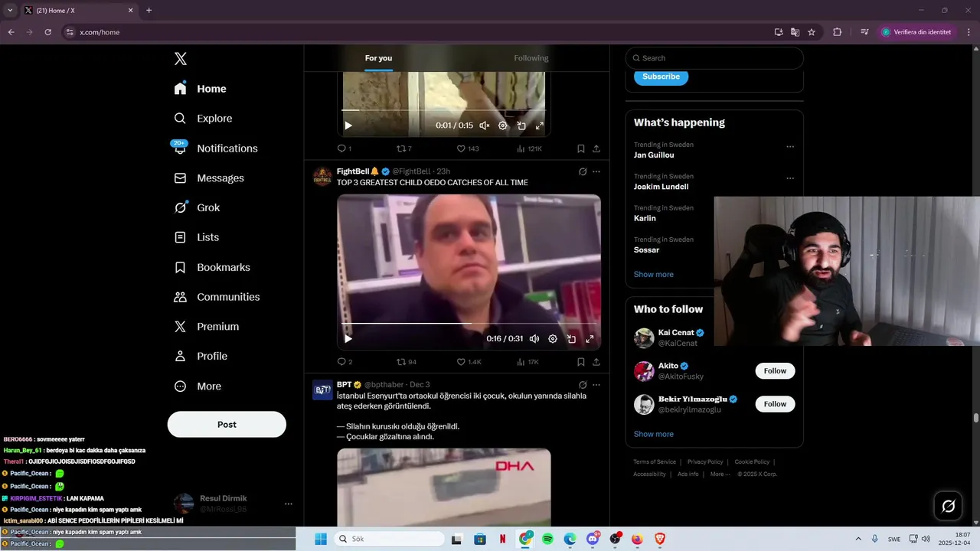The height and width of the screenshot is (551, 980).
Task: Toggle sound on the FightBell video
Action: pos(534,339)
